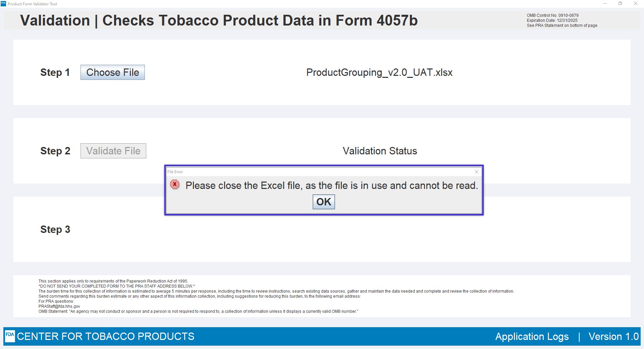Click the Validation Status label
The width and height of the screenshot is (644, 349).
pyautogui.click(x=380, y=151)
